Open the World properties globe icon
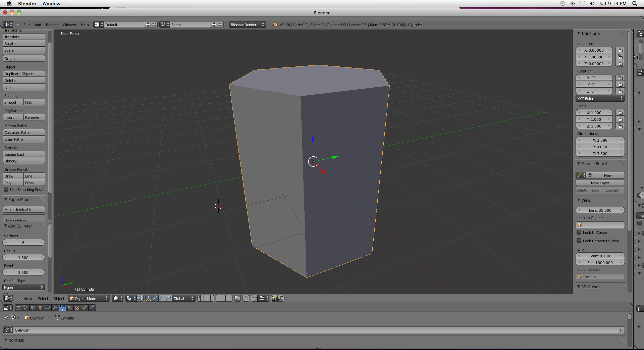Screen dimensions: 644x350 (x=33, y=308)
